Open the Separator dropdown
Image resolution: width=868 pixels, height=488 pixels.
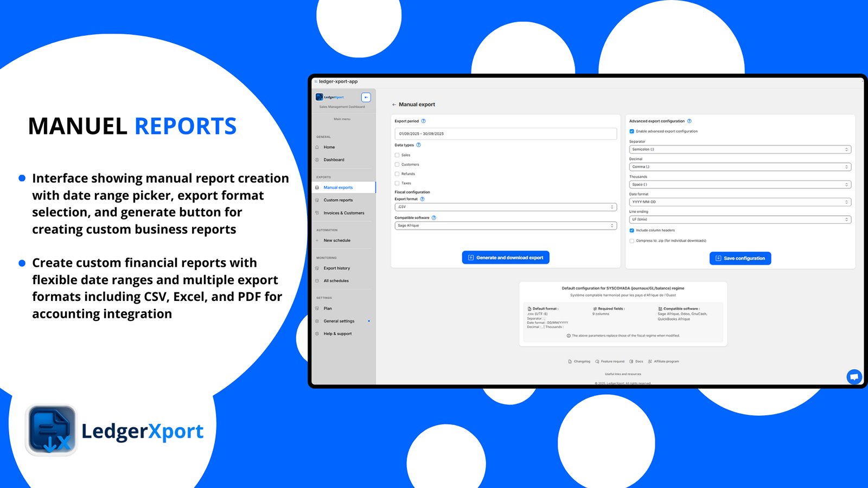(739, 149)
